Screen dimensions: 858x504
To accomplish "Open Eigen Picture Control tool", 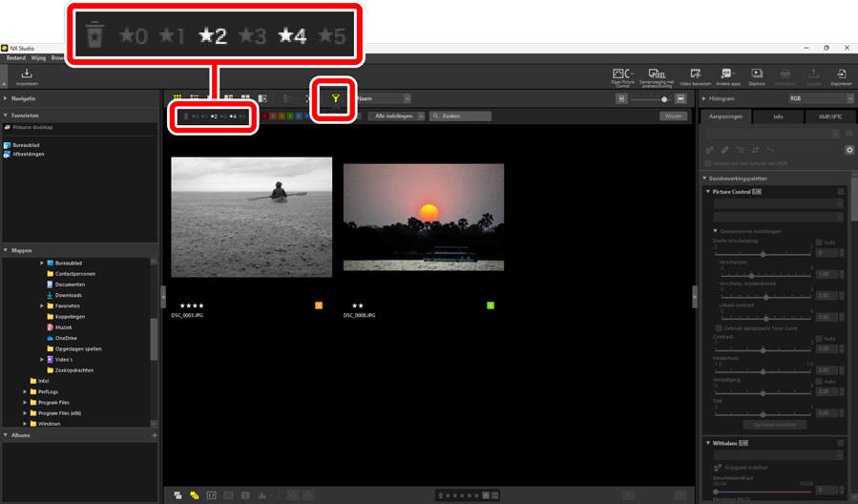I will 622,75.
